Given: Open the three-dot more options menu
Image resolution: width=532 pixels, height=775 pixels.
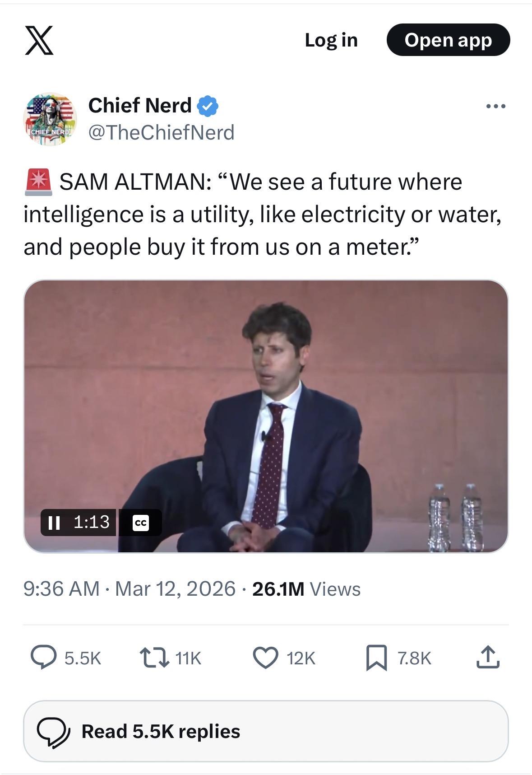Looking at the screenshot, I should (495, 107).
